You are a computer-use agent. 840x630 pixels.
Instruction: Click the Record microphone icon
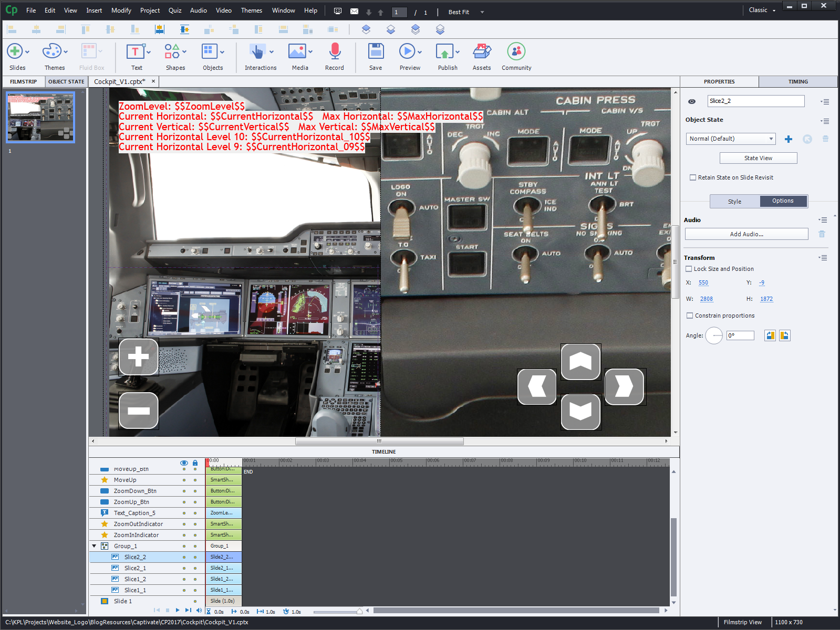pyautogui.click(x=335, y=52)
